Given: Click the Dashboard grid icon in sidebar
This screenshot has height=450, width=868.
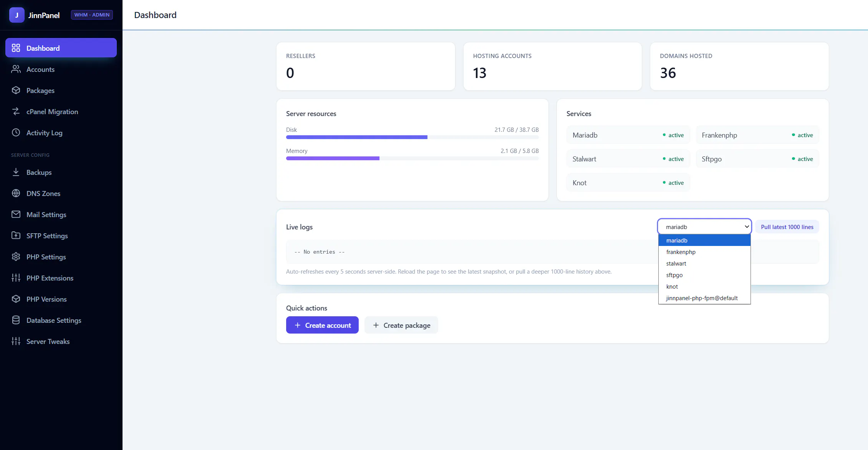Looking at the screenshot, I should pos(16,48).
